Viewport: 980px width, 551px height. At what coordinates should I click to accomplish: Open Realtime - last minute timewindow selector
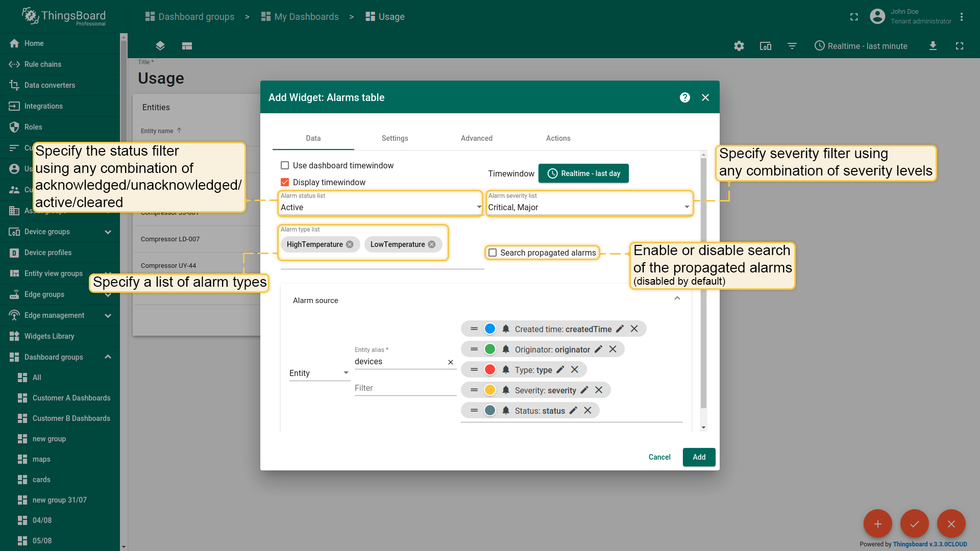coord(861,46)
